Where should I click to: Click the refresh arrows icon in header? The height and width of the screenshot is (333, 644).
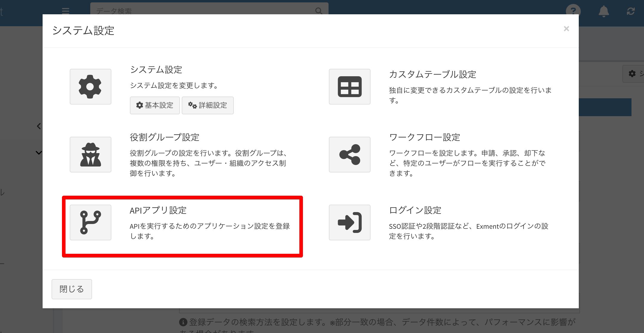(x=631, y=11)
